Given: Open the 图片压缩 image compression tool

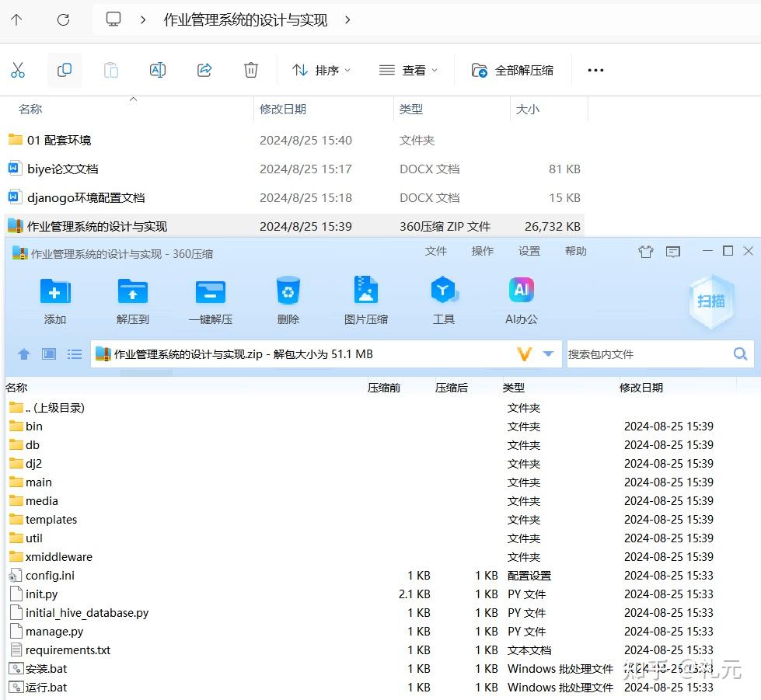Looking at the screenshot, I should [365, 299].
